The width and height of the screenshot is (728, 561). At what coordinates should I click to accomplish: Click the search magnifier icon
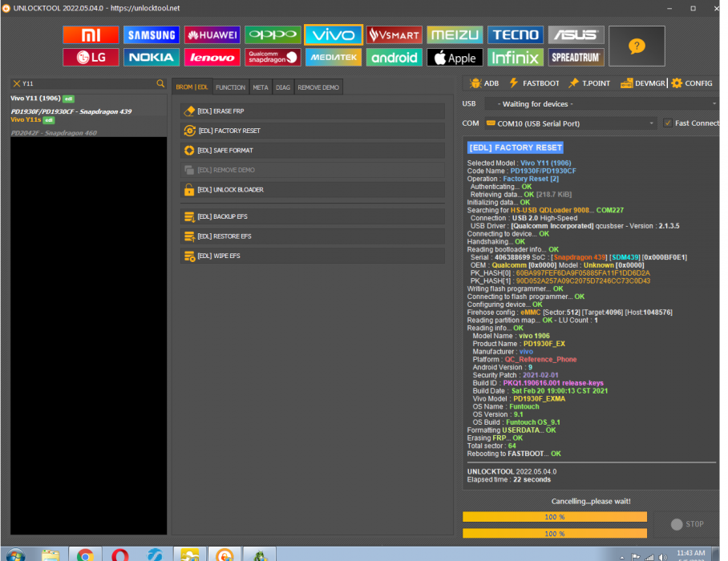pos(160,83)
